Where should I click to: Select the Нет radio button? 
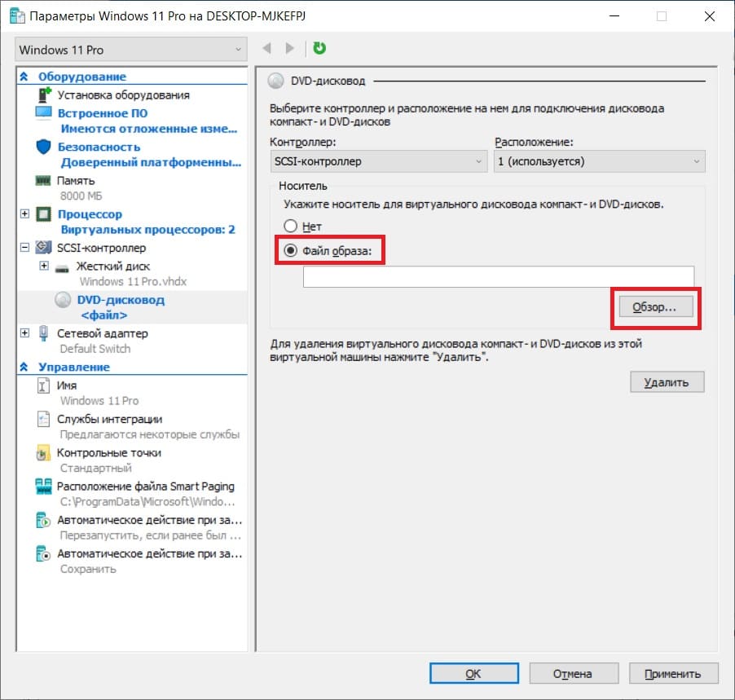coord(290,226)
